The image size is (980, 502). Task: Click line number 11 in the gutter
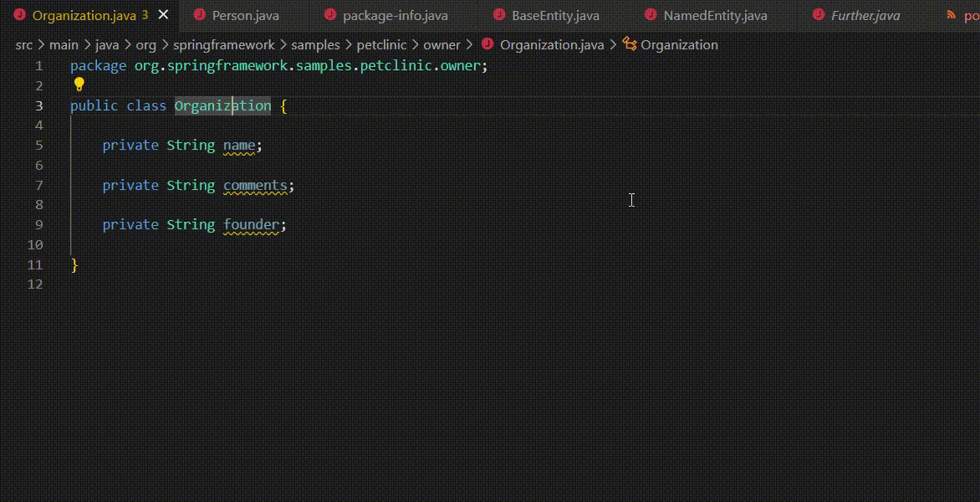pyautogui.click(x=36, y=265)
